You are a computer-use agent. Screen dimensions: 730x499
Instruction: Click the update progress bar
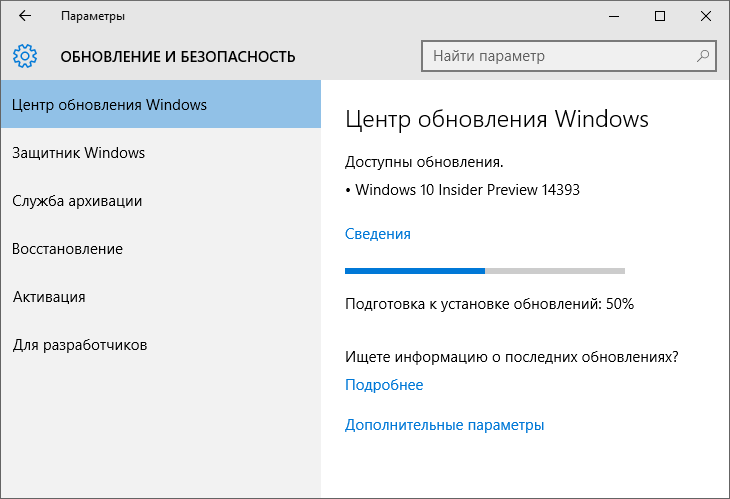pos(484,270)
